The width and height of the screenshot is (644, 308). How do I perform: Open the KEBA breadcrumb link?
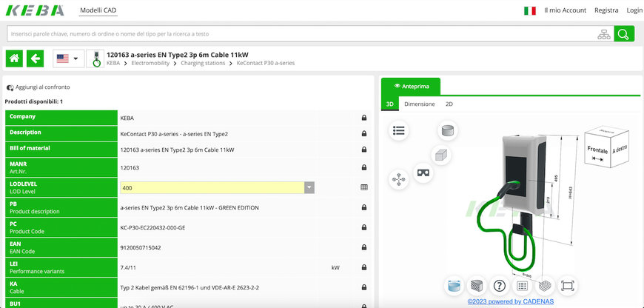pos(113,63)
